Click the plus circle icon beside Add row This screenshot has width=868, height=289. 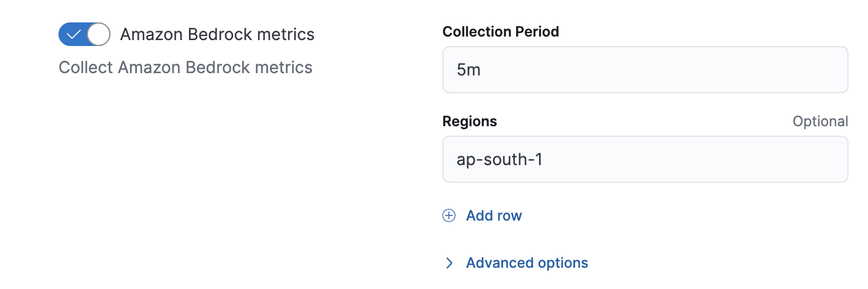449,215
